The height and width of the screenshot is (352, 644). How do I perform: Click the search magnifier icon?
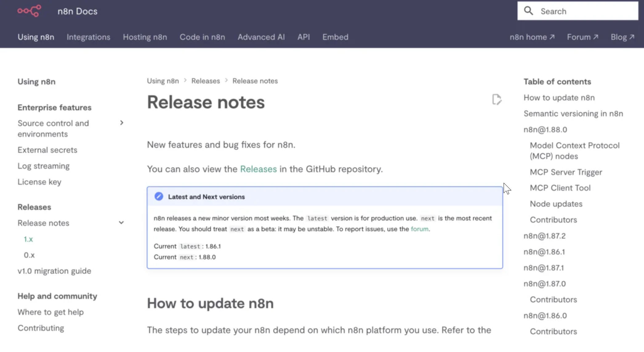point(529,11)
